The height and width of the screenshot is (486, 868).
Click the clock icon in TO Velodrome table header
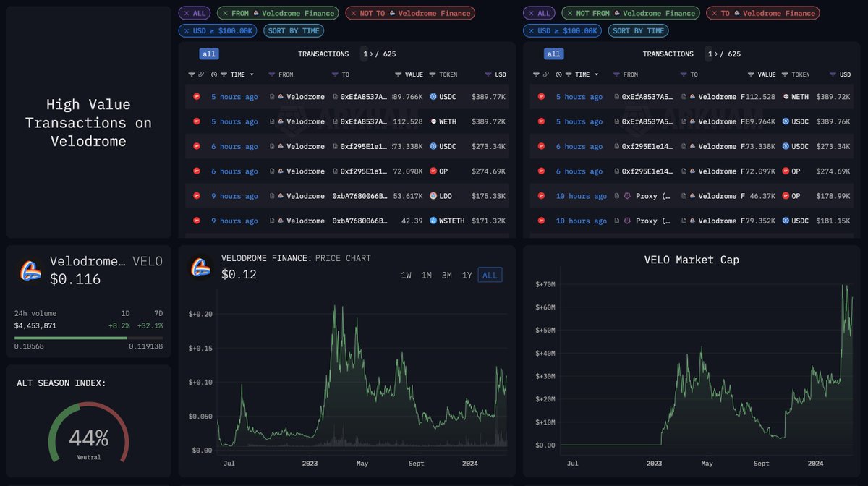(x=559, y=74)
